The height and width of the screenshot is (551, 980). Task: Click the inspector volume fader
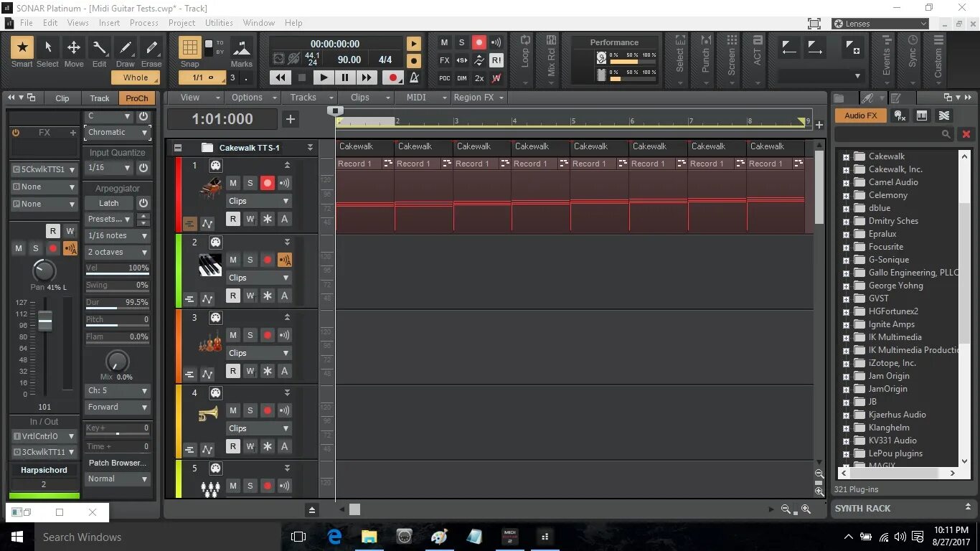[x=45, y=321]
